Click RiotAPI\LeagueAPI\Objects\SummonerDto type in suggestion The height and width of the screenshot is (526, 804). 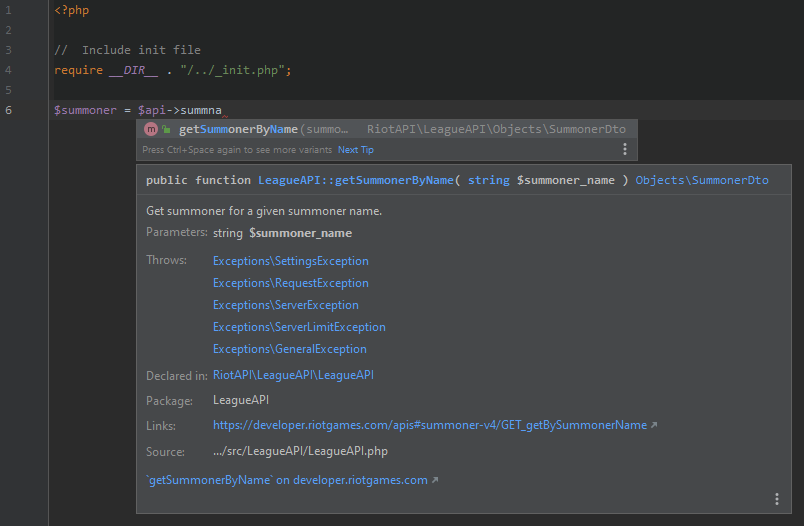(496, 129)
